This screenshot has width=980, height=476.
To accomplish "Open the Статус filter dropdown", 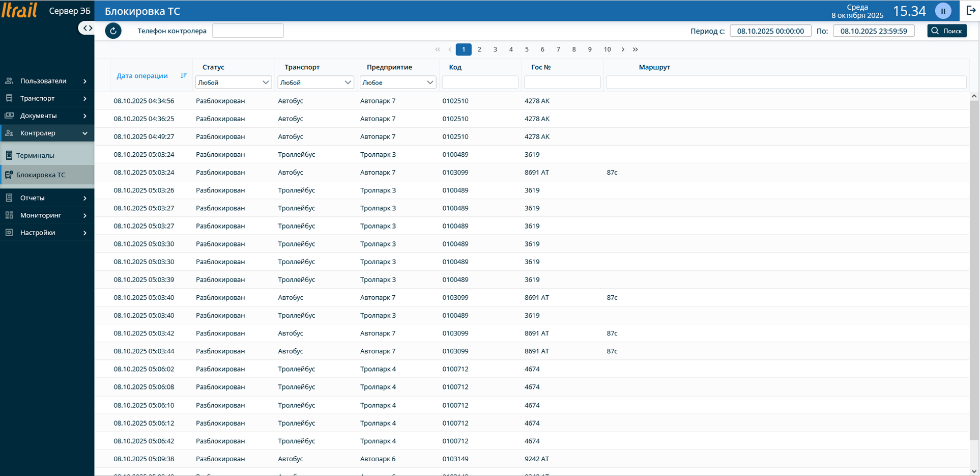I will point(234,82).
